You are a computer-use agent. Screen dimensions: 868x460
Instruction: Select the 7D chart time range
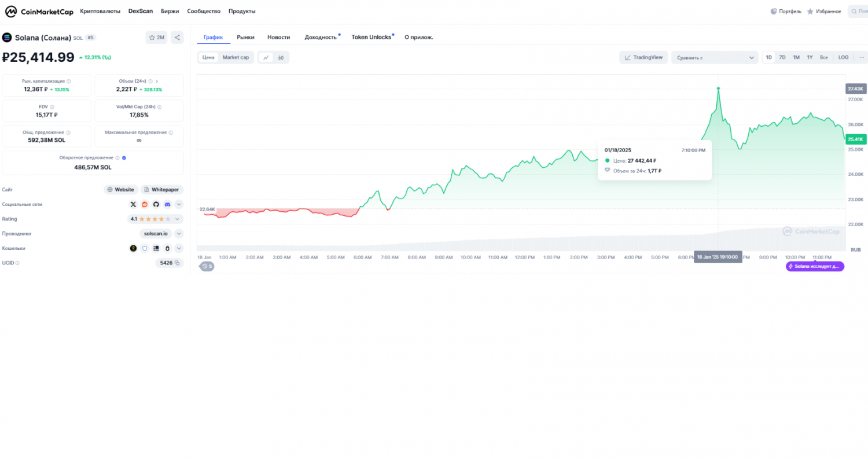pyautogui.click(x=782, y=57)
